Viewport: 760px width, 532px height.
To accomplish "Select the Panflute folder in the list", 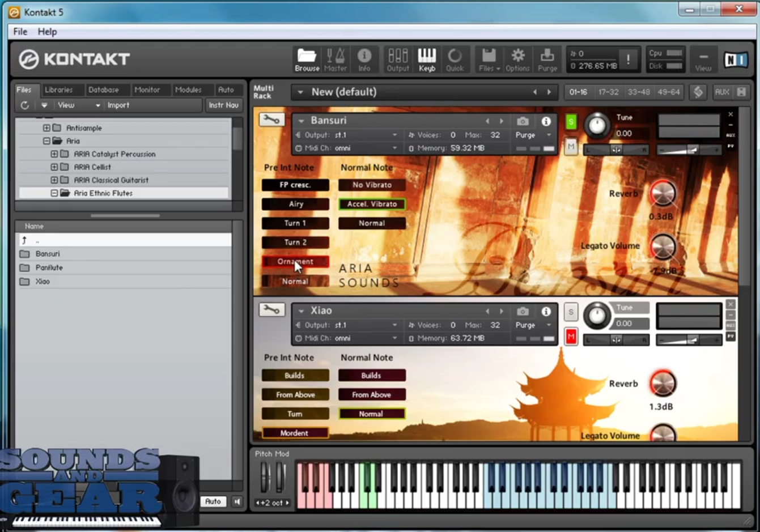I will coord(122,267).
